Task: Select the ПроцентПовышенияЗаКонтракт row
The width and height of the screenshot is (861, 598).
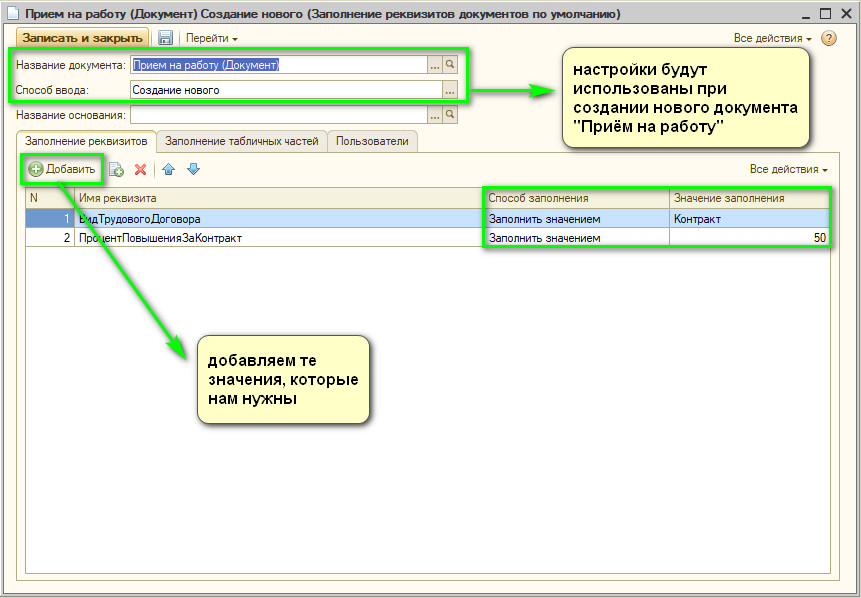Action: point(160,238)
